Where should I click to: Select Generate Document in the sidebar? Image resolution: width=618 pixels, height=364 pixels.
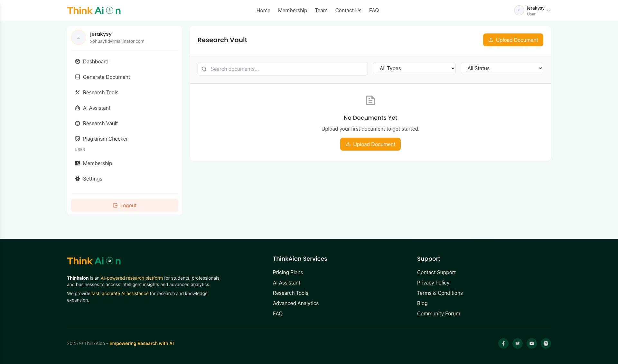(x=106, y=77)
